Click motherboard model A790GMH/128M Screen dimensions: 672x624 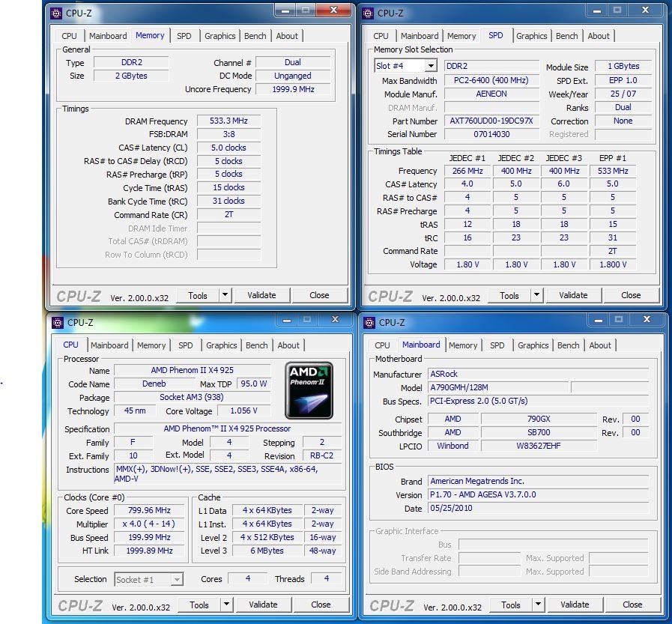[x=498, y=387]
